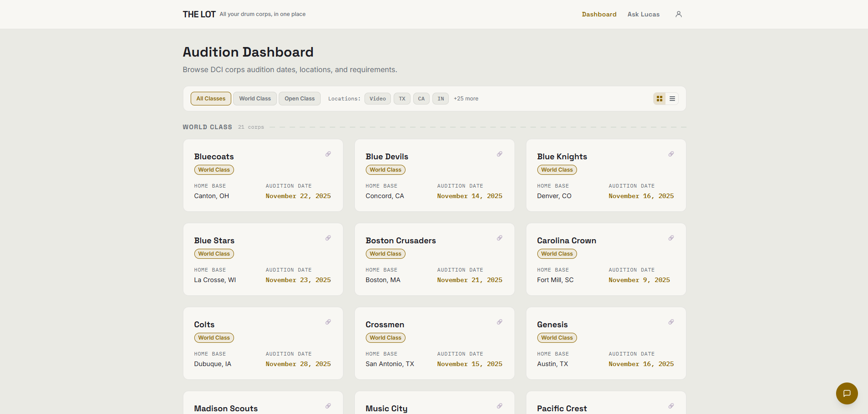This screenshot has height=414, width=868.
Task: Copy link icon on Crossmen card
Action: [x=499, y=322]
